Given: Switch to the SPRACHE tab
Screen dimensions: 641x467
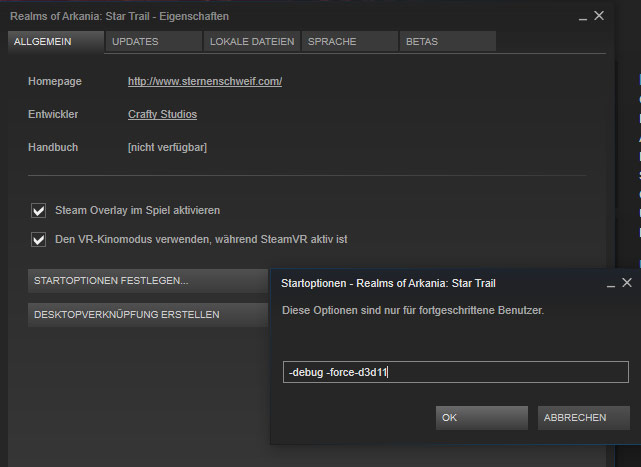Looking at the screenshot, I should 350,42.
